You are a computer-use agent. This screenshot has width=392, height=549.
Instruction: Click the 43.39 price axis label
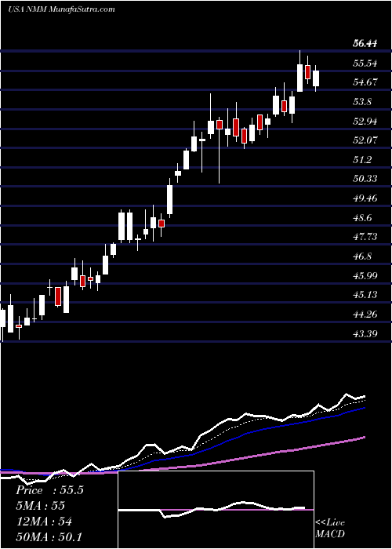[365, 333]
